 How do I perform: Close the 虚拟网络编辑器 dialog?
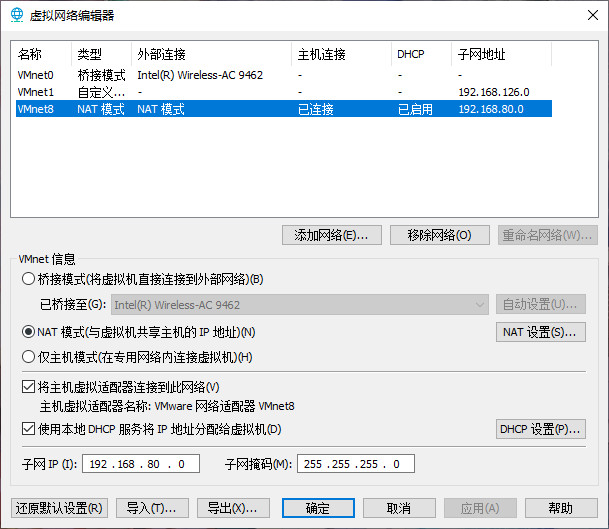593,15
